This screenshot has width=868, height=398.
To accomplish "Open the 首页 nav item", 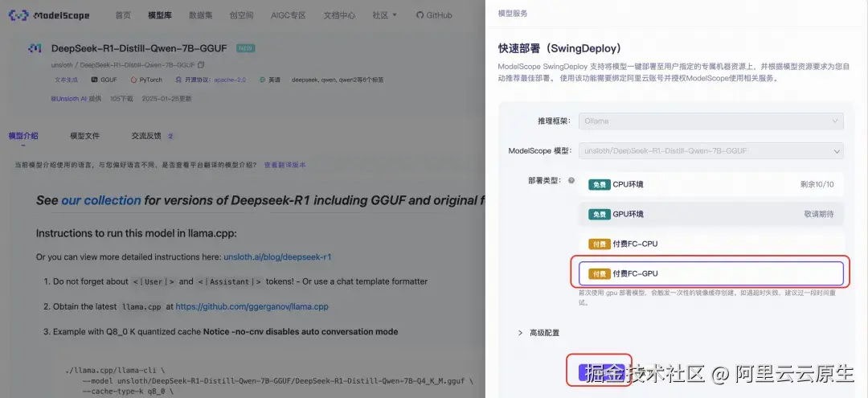I will point(123,15).
